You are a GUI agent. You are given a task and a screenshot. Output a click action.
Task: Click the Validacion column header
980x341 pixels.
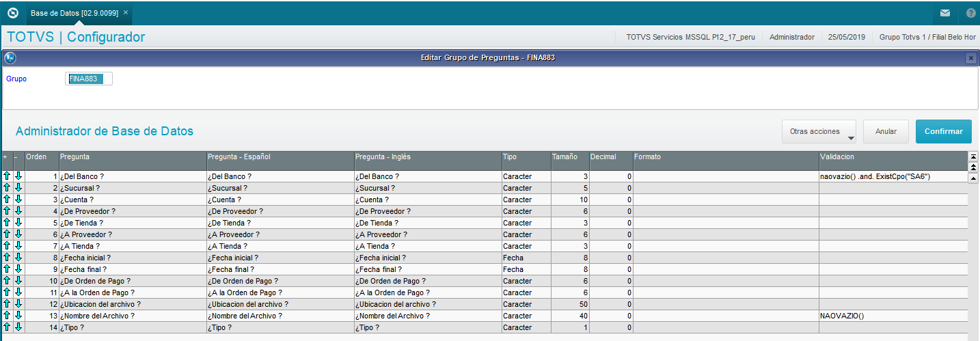(893, 161)
